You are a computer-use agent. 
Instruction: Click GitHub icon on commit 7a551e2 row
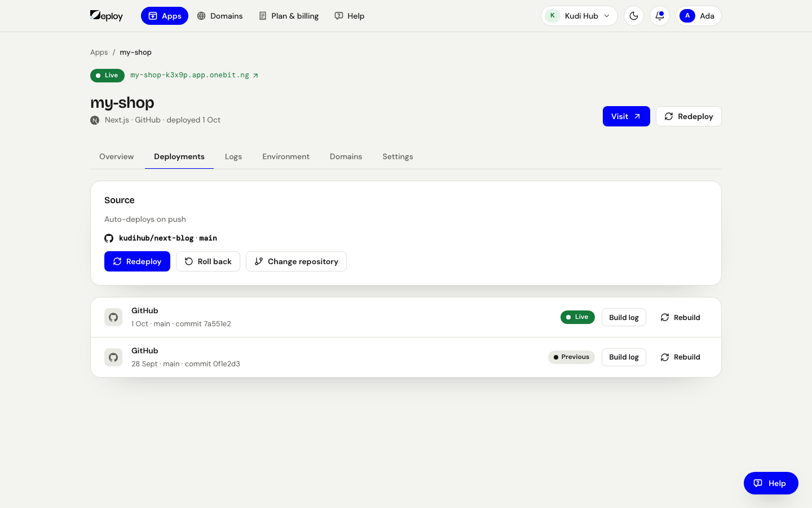113,317
